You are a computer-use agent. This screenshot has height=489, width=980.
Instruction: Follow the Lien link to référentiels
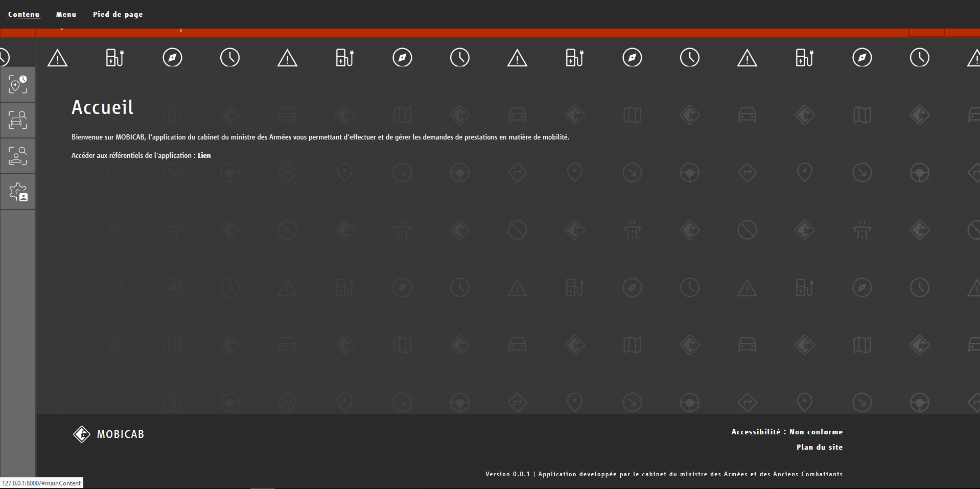[x=204, y=155]
